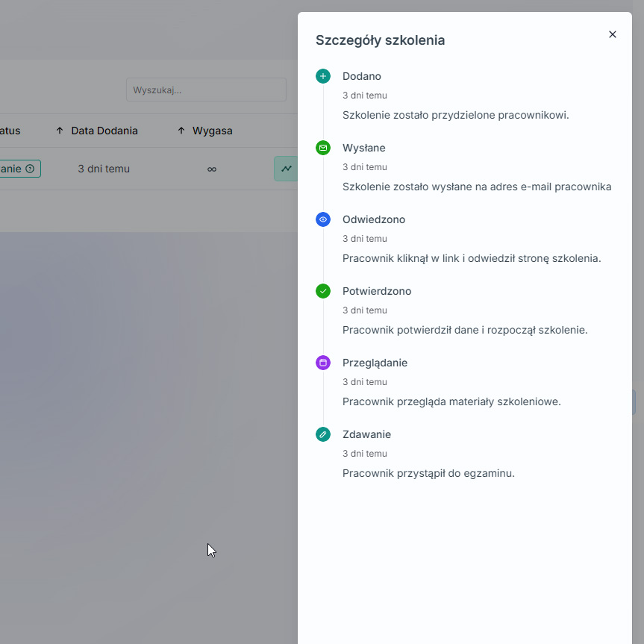Click the "3 dni temu" cell in the table row
The width and height of the screenshot is (644, 644).
tap(104, 169)
